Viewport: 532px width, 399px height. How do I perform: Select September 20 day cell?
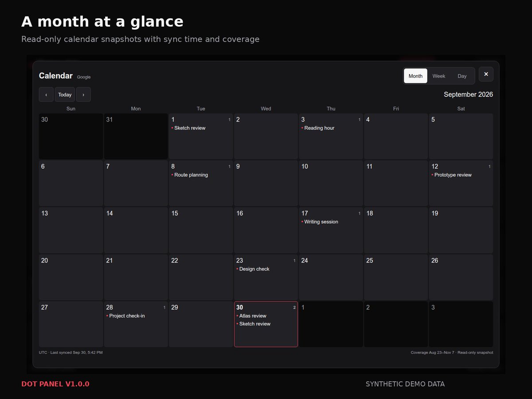(71, 277)
